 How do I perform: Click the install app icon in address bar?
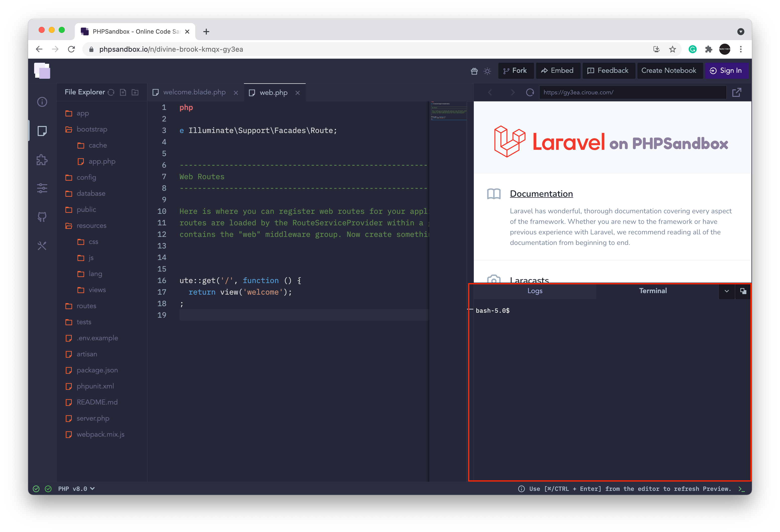click(656, 49)
